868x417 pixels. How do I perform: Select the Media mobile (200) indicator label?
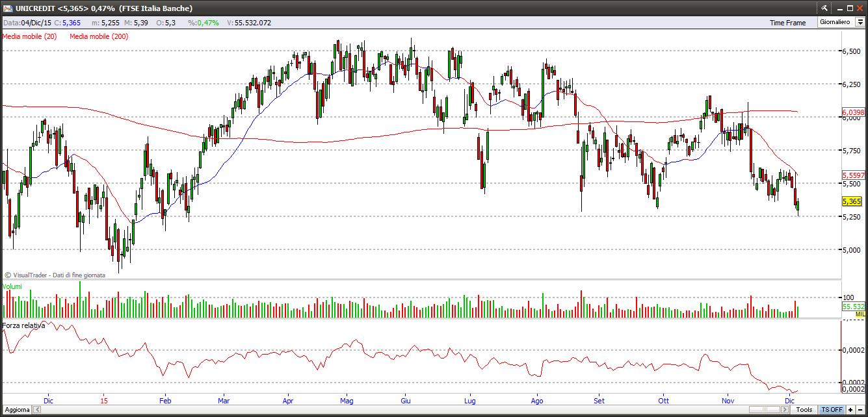point(99,36)
